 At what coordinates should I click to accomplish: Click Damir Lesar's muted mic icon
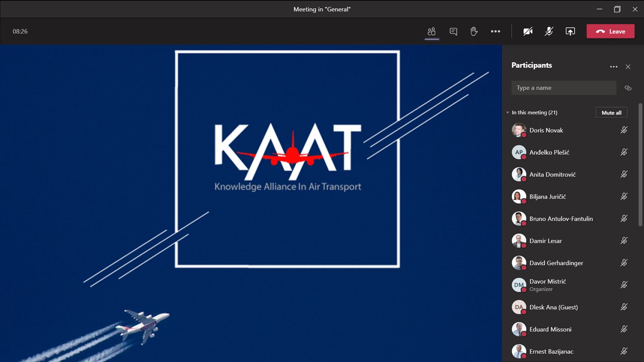pos(624,240)
